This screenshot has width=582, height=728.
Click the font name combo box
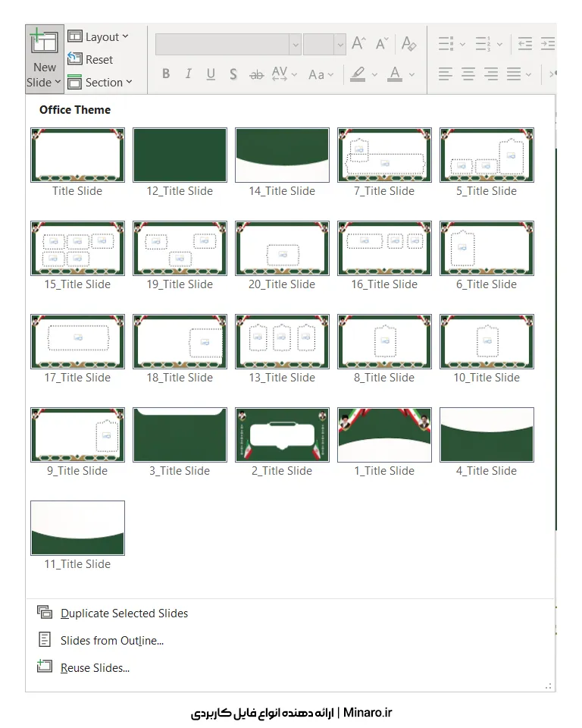(x=222, y=45)
